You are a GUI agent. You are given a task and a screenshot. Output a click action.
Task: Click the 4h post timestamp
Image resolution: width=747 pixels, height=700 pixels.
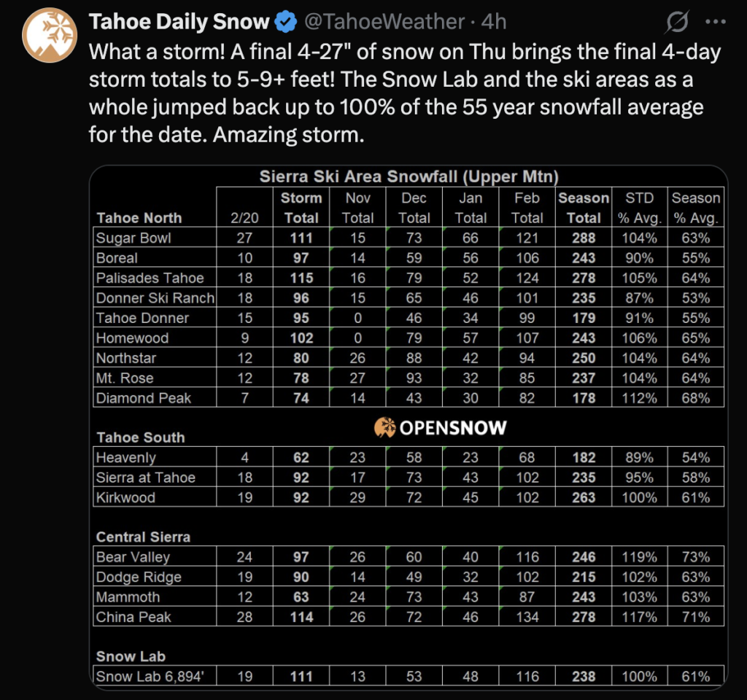[x=494, y=23]
